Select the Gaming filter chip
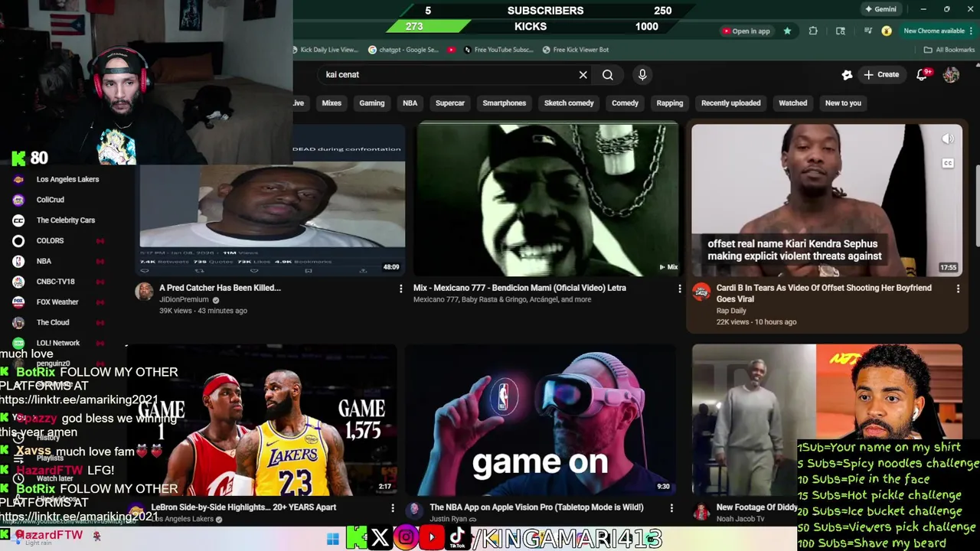Screen dimensions: 980x551 click(372, 103)
